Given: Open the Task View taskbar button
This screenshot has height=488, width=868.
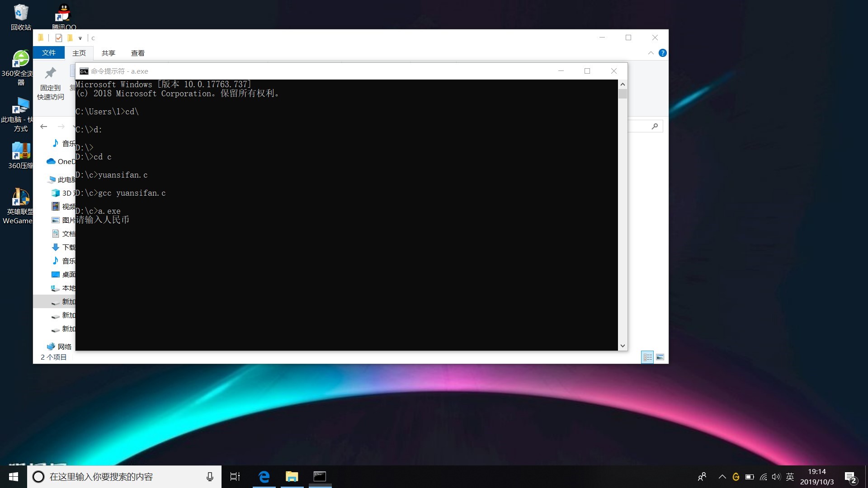Looking at the screenshot, I should pos(235,476).
